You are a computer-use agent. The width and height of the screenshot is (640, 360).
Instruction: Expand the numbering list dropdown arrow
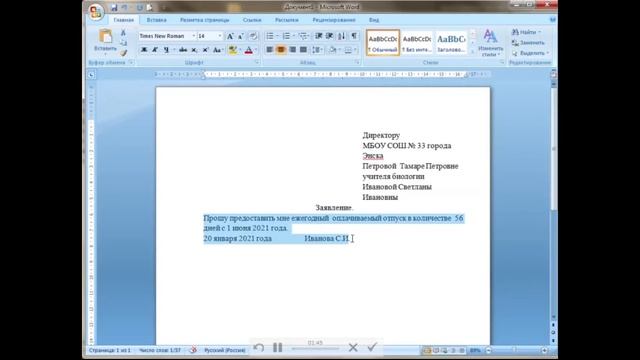(293, 36)
